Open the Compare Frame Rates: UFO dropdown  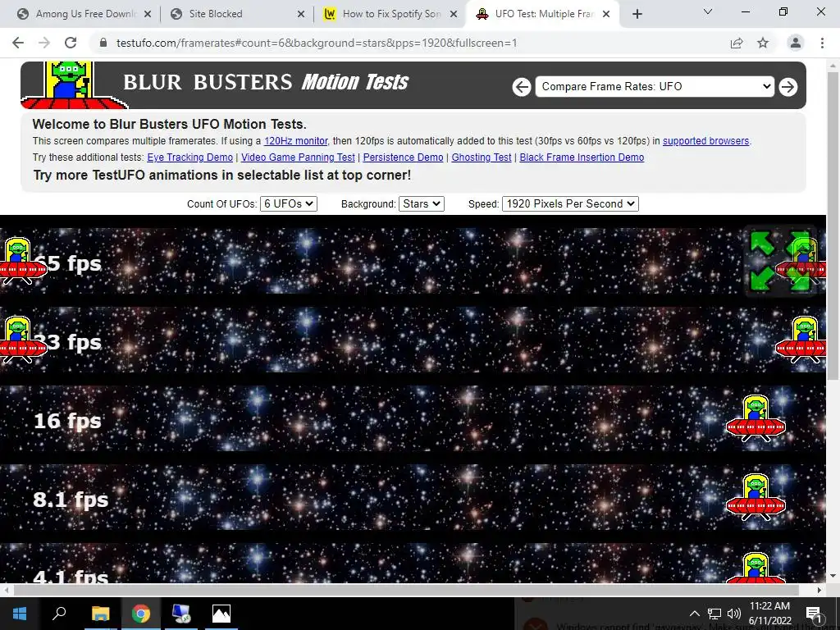(655, 86)
